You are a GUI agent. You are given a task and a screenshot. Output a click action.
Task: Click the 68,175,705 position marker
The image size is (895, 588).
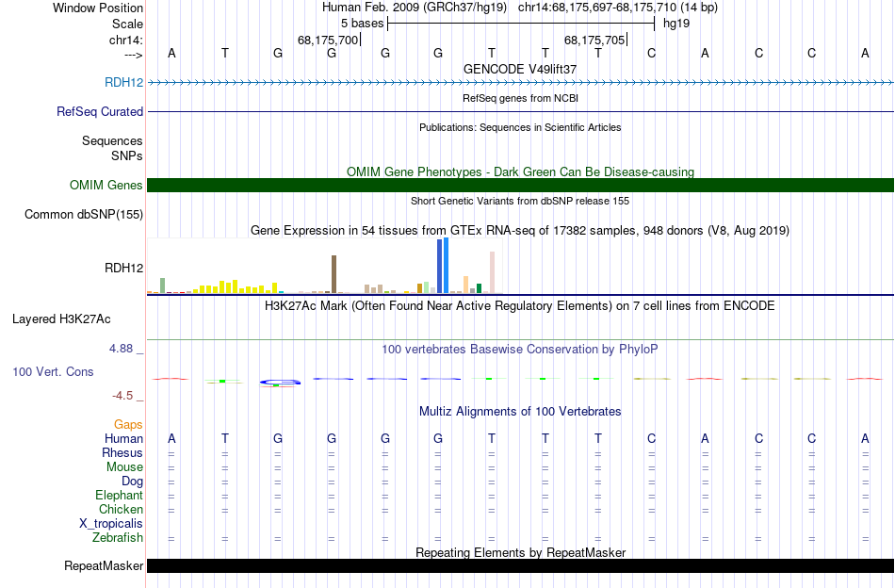(594, 40)
